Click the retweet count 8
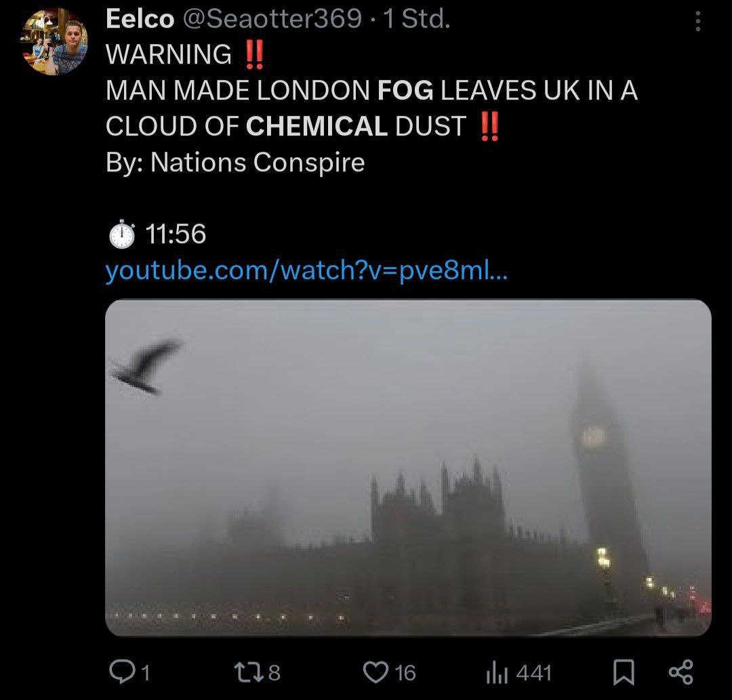The image size is (732, 700). (x=274, y=673)
